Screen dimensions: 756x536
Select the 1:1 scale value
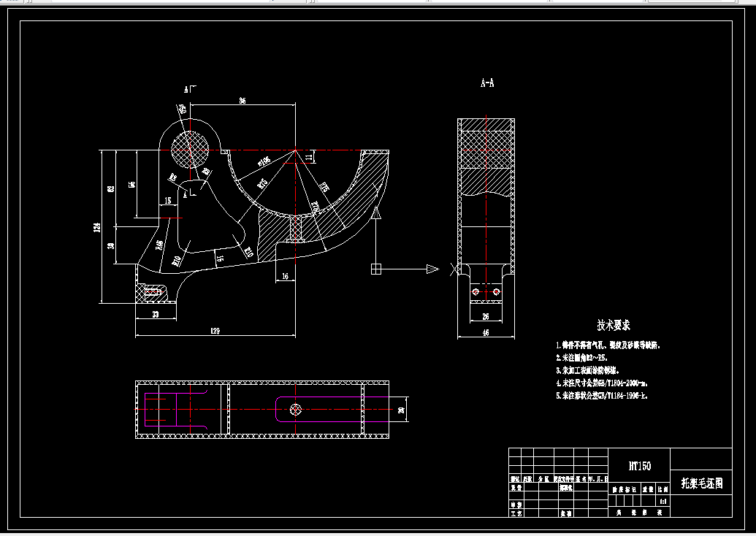click(663, 501)
